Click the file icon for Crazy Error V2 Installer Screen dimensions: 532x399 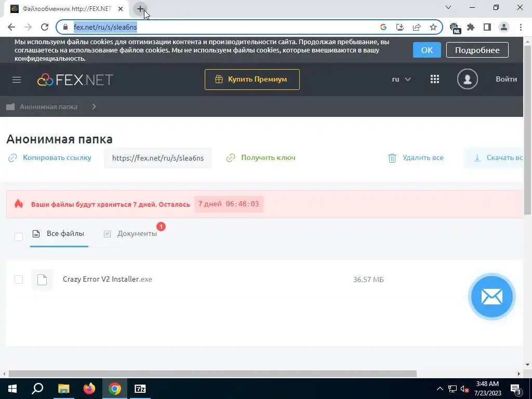[x=42, y=280]
